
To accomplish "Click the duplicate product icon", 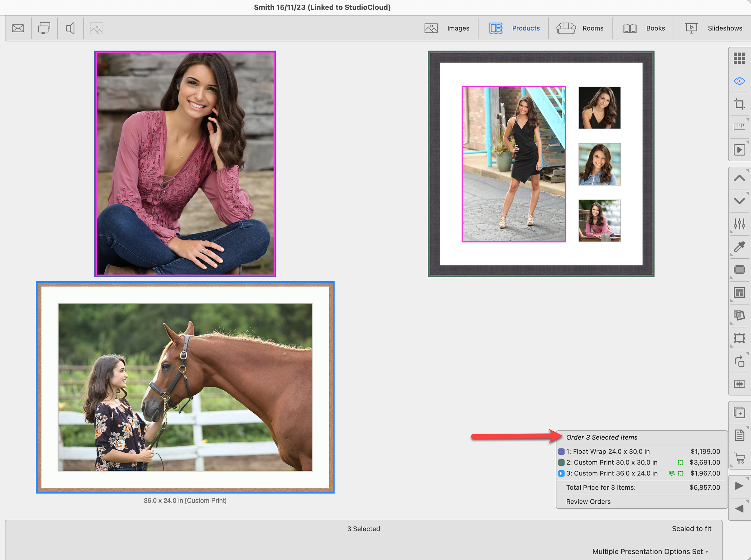I will pos(739,412).
